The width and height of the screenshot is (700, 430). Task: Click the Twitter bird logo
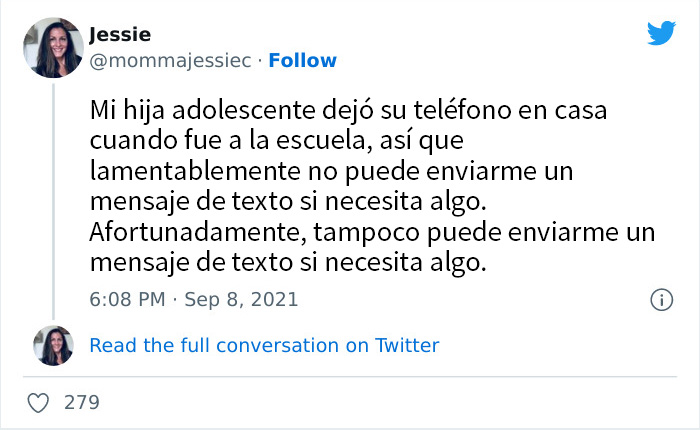661,34
